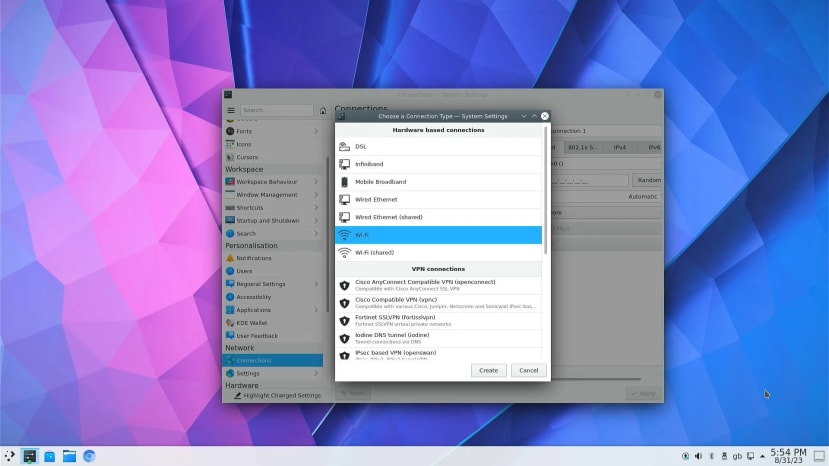This screenshot has width=829, height=466.
Task: Open Window Management settings
Action: [x=273, y=195]
